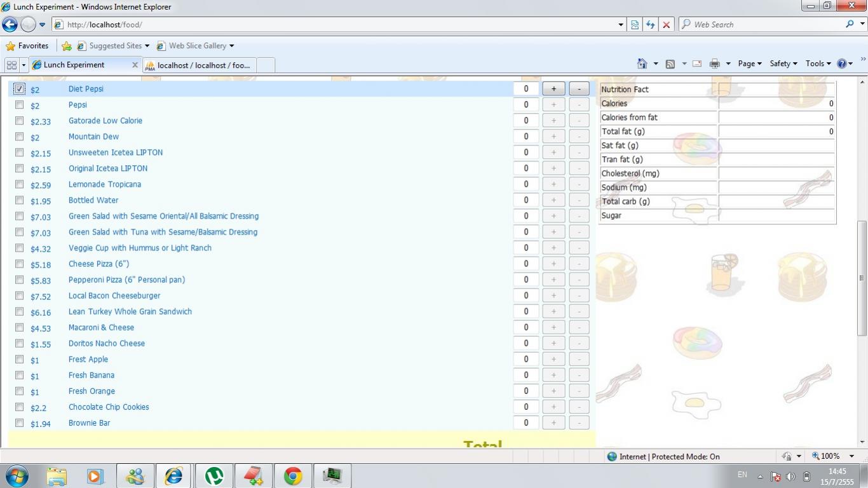Switch to localhost phpMyAdmin tab
The height and width of the screenshot is (488, 868).
coord(198,65)
